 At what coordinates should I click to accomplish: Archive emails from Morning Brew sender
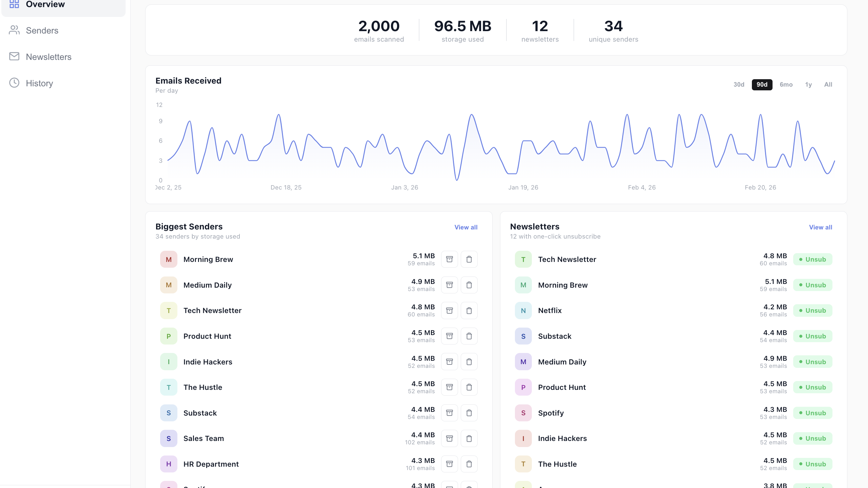coord(449,259)
